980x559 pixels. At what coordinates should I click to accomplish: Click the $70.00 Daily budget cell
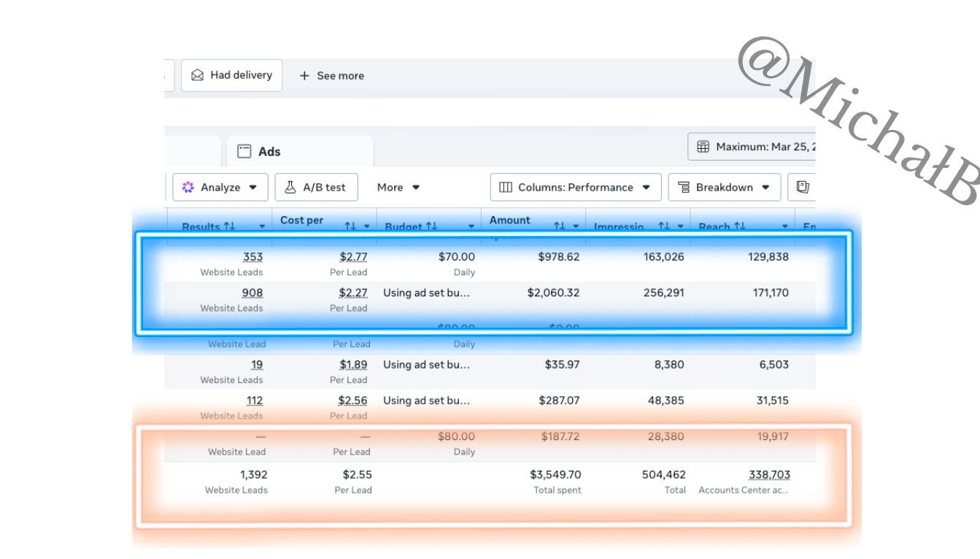point(456,263)
